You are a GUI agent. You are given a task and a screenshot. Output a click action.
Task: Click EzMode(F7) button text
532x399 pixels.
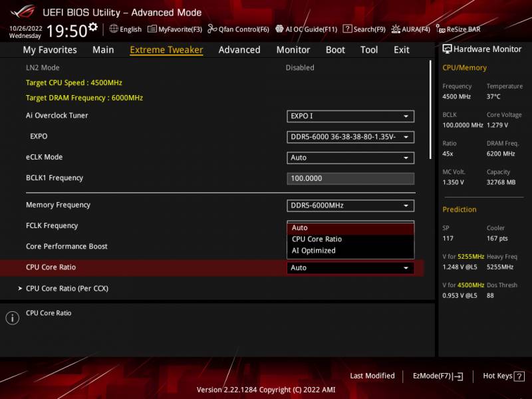(432, 376)
